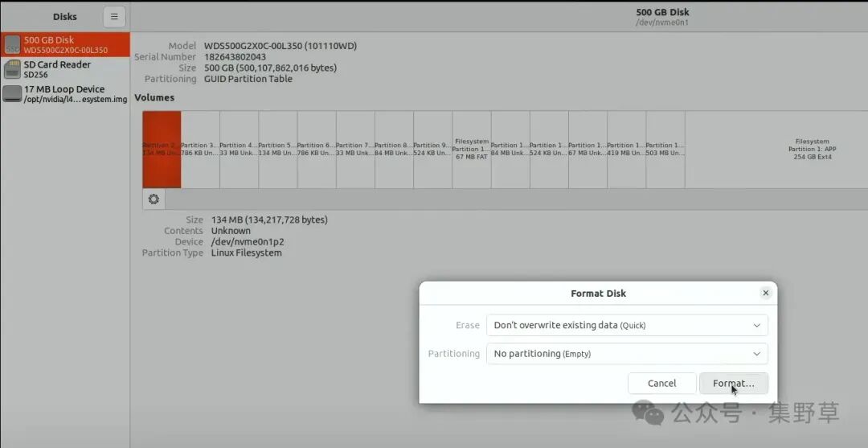
Task: Cancel the disk formatting
Action: [x=662, y=383]
